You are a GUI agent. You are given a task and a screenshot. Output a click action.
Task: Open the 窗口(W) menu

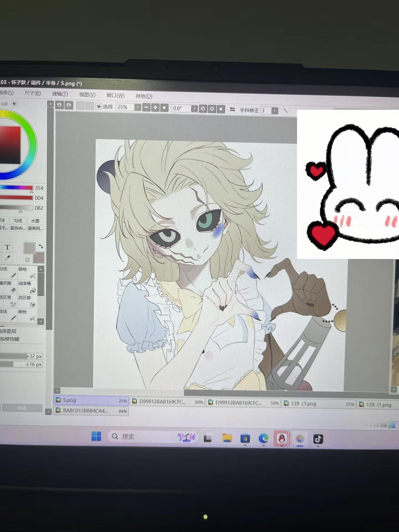[115, 95]
